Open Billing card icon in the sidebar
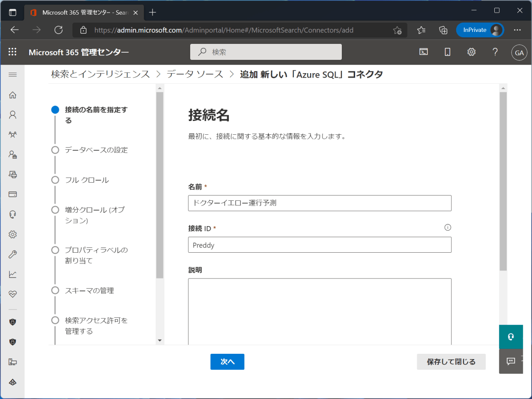 coord(12,194)
